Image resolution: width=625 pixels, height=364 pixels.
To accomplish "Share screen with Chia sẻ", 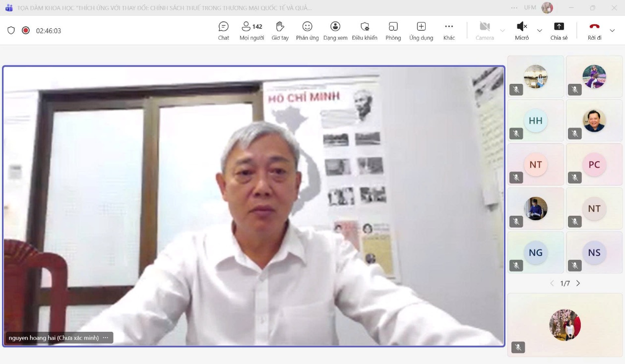I will coord(559,31).
